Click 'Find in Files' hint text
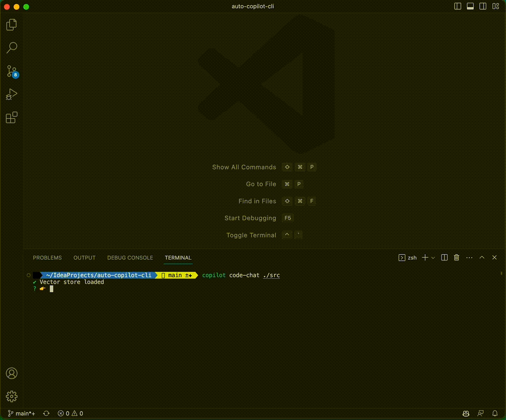The height and width of the screenshot is (420, 506). [x=257, y=201]
